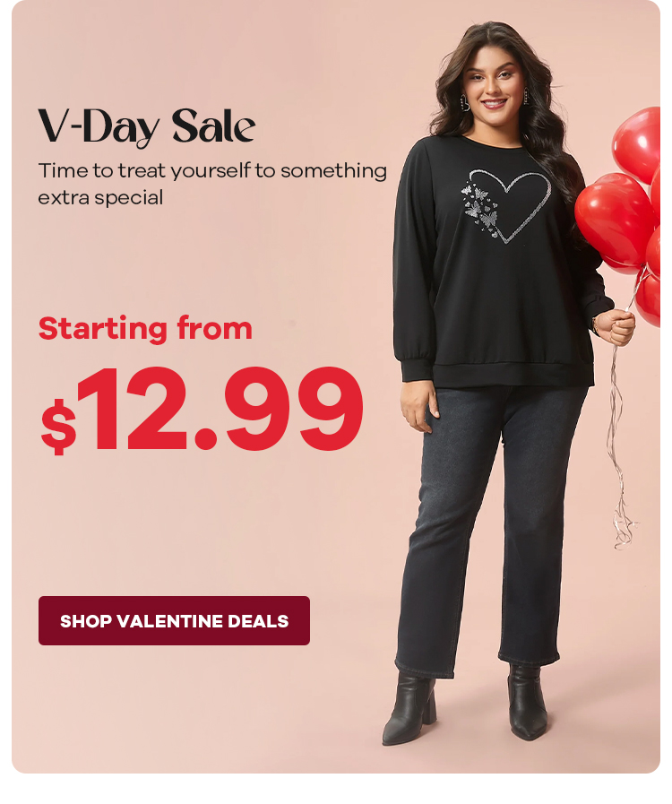Click the Starting from label
Screen dimensions: 672x804
click(x=145, y=329)
